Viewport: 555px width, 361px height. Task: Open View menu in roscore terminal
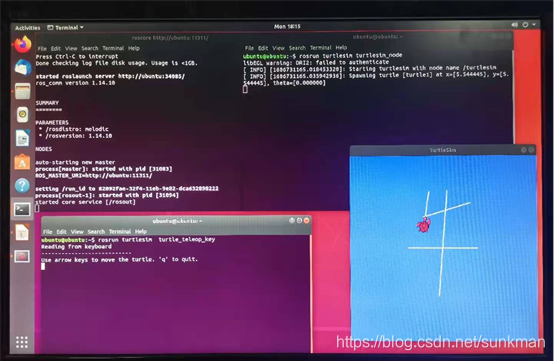click(x=71, y=48)
